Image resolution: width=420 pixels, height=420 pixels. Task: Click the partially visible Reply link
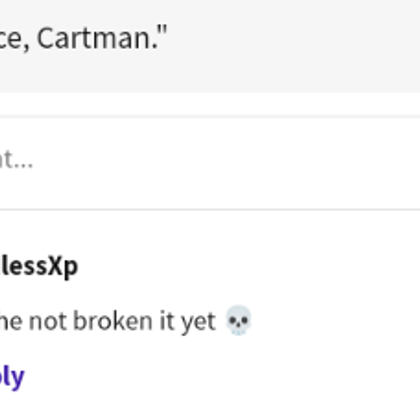[x=12, y=377]
